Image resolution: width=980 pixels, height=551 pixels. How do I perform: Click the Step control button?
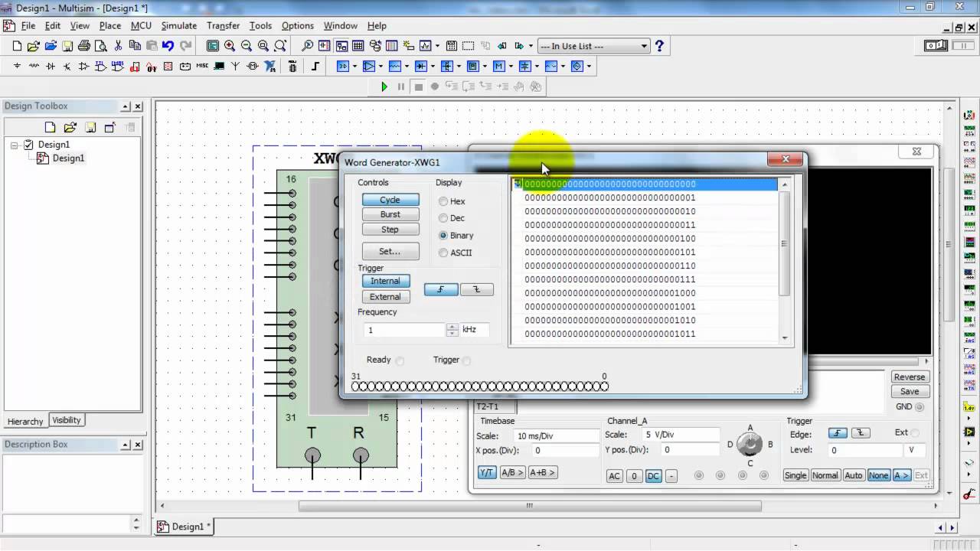390,230
